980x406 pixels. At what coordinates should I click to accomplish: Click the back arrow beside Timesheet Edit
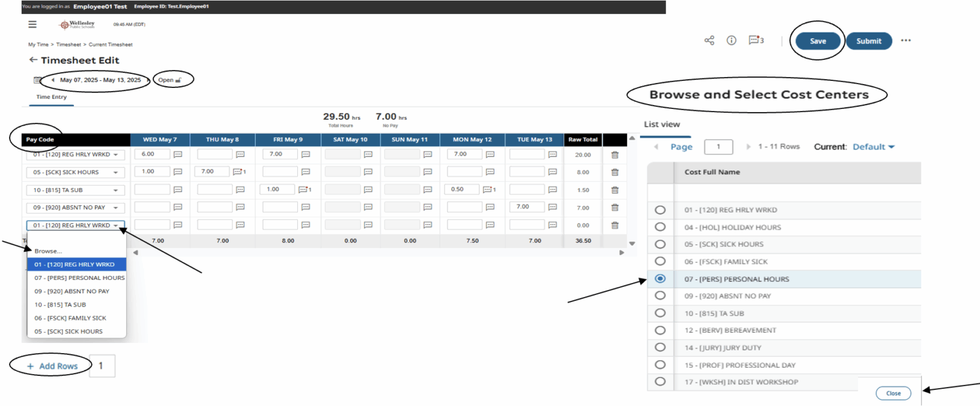33,59
